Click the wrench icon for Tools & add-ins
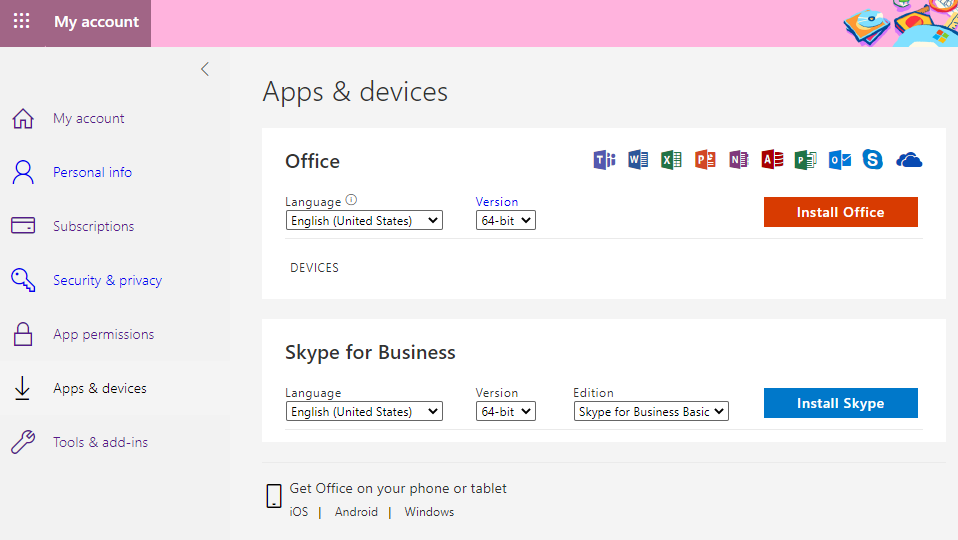 tap(23, 442)
